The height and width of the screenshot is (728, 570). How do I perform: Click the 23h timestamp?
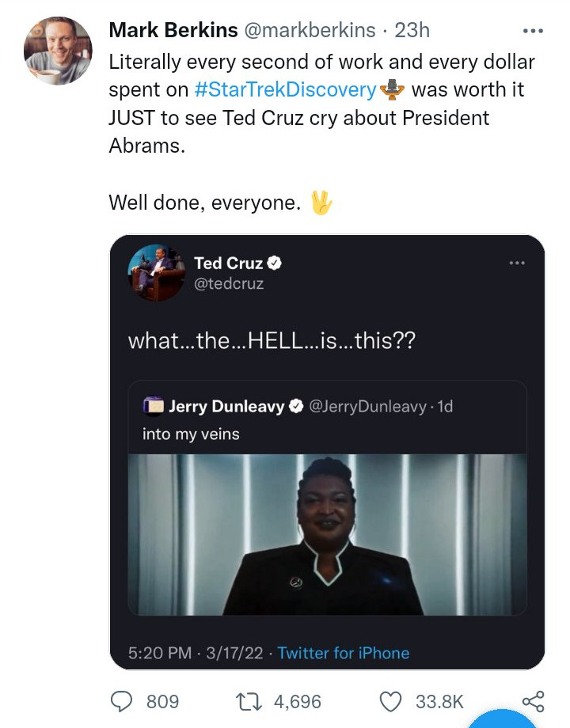[x=412, y=30]
